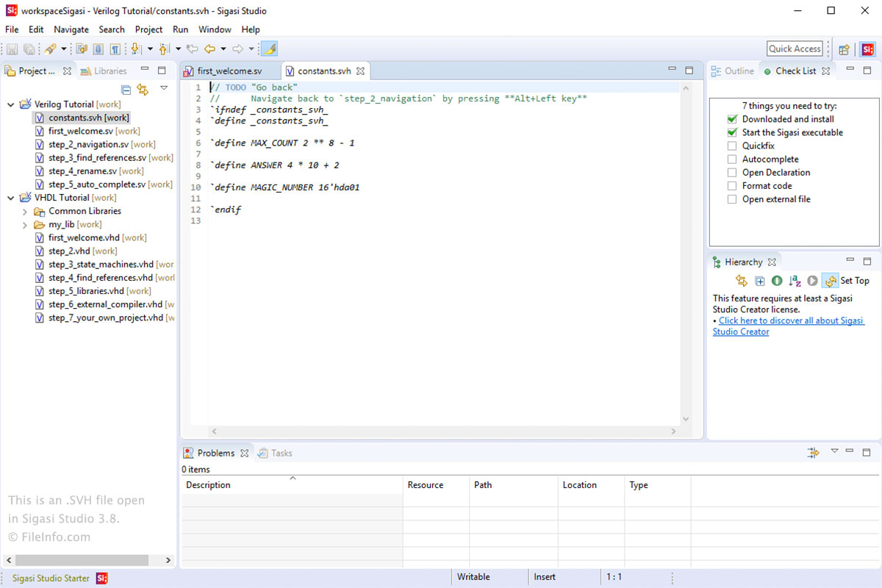Open dropdown arrow next to flashlight search icon
Image resolution: width=882 pixels, height=588 pixels.
click(63, 49)
